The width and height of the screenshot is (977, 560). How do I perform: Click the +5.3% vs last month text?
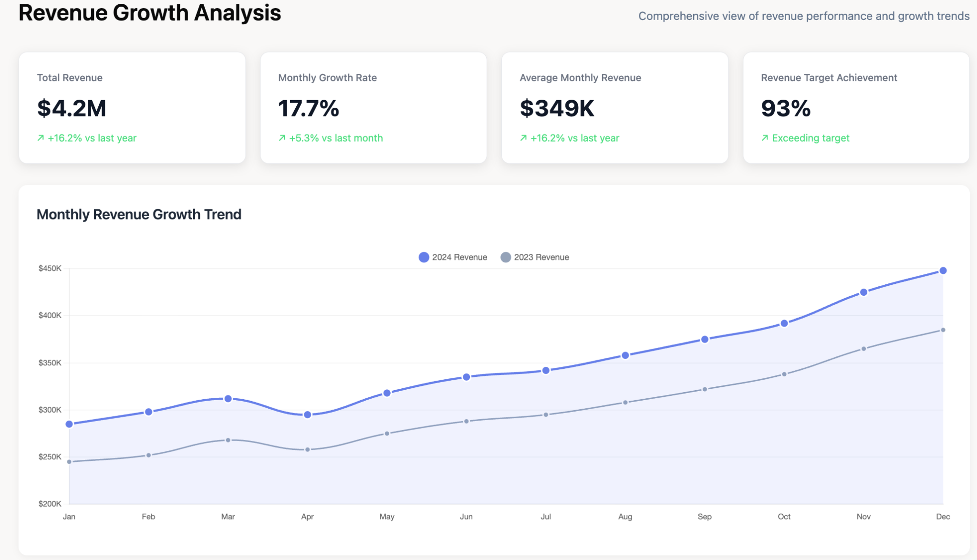point(336,138)
